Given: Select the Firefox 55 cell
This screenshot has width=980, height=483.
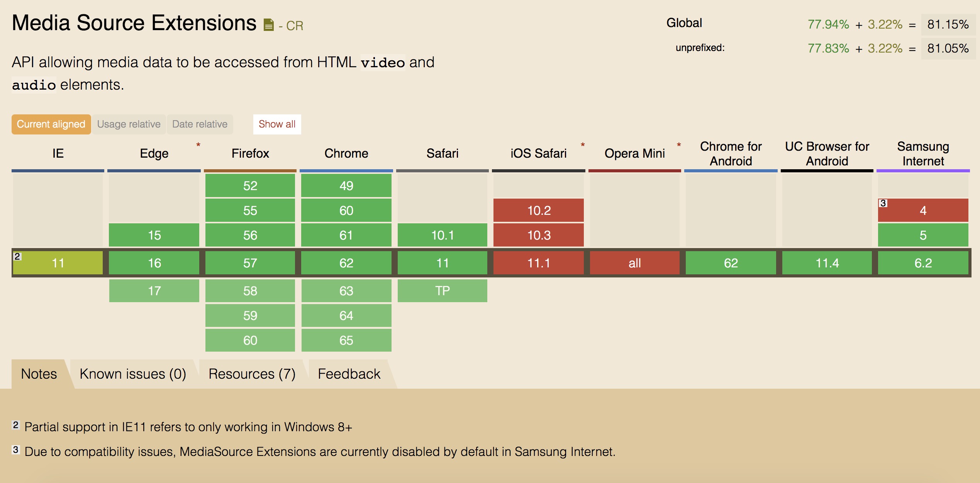Looking at the screenshot, I should point(250,210).
